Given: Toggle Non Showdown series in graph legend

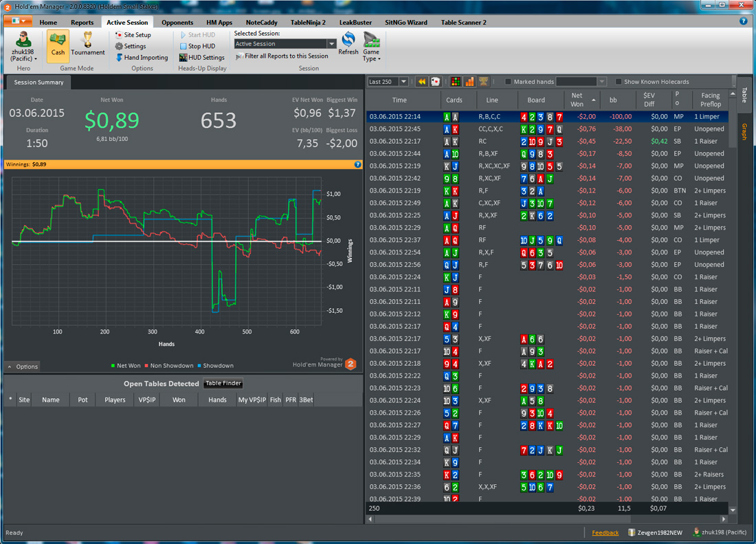Looking at the screenshot, I should click(169, 366).
